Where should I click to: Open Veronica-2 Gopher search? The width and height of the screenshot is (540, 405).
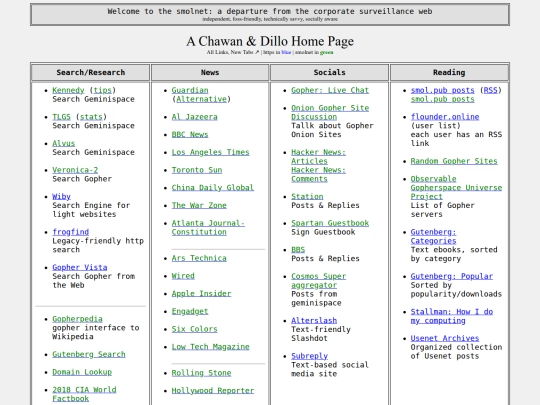pyautogui.click(x=75, y=170)
